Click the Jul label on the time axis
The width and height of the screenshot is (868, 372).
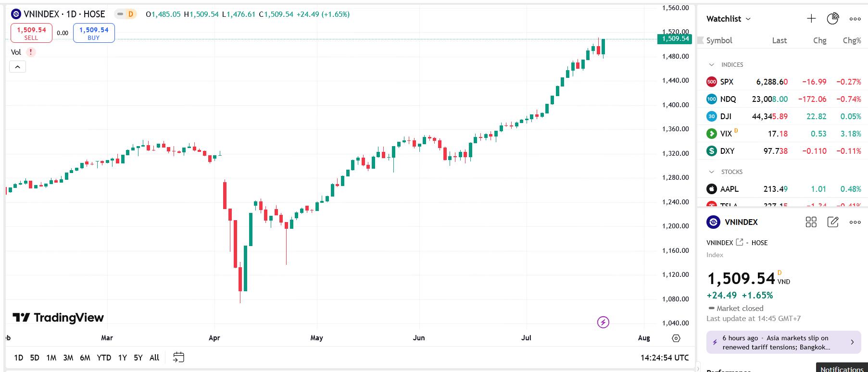pyautogui.click(x=526, y=338)
